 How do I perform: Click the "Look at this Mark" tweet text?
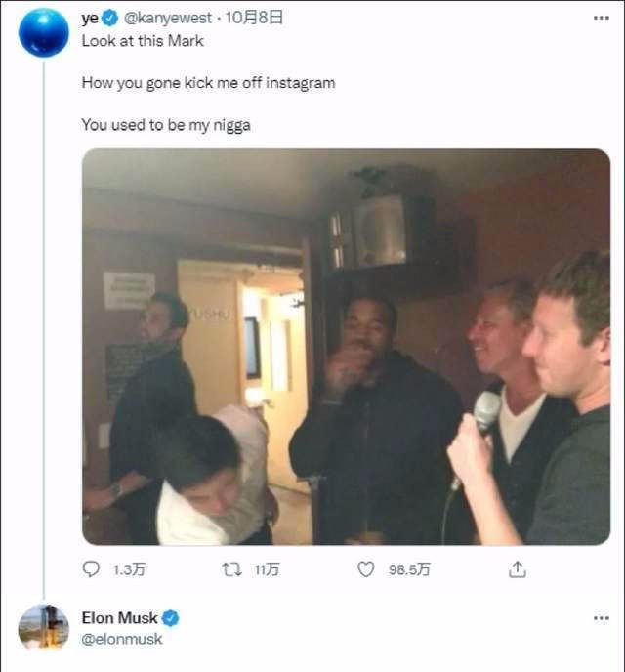pyautogui.click(x=143, y=41)
